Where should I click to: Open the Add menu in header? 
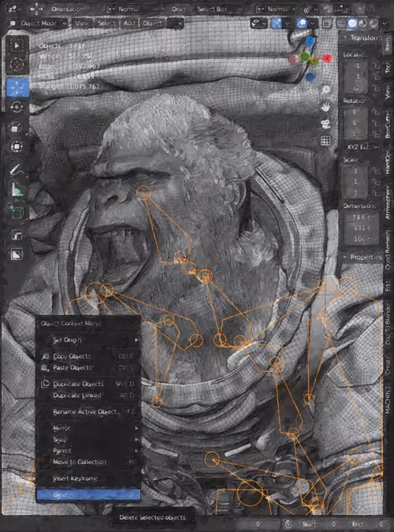click(x=129, y=24)
